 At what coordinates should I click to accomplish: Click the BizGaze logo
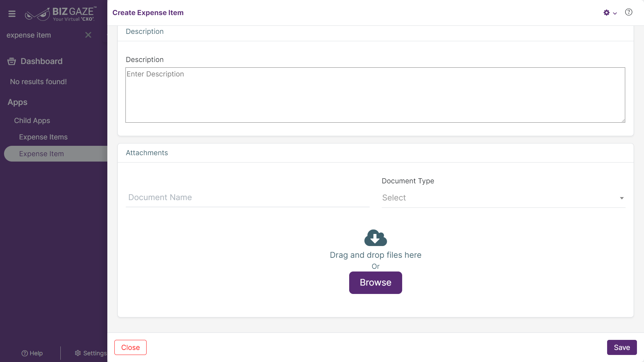coord(61,14)
